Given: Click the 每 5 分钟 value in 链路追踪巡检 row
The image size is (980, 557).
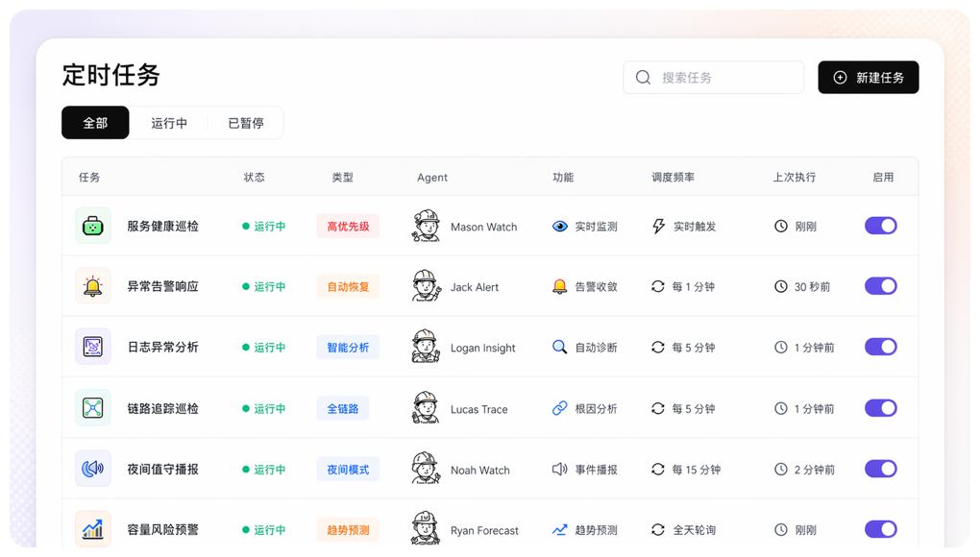Looking at the screenshot, I should click(693, 408).
